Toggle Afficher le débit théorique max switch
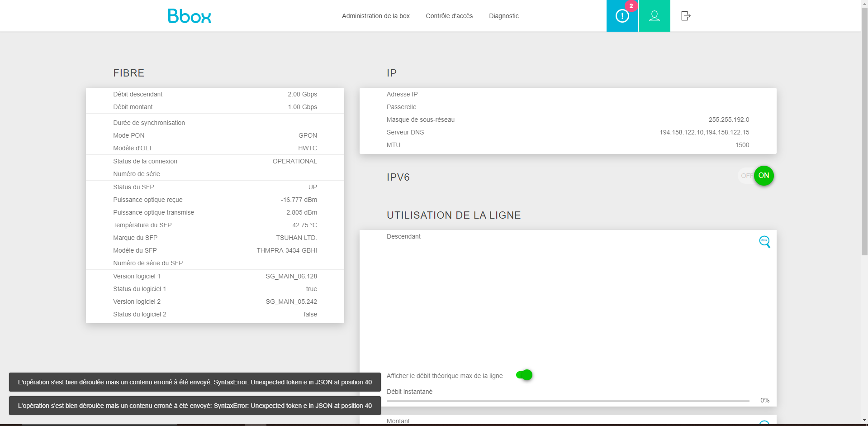868x426 pixels. click(524, 375)
